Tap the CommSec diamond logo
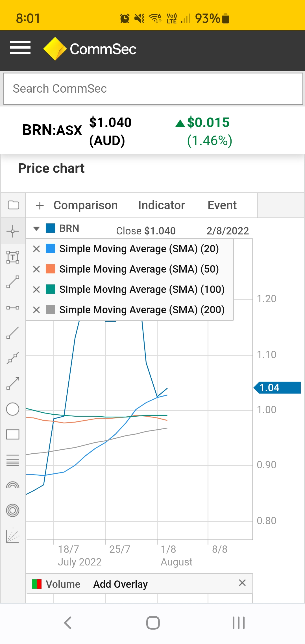Viewport: 305px width, 644px height. (x=55, y=49)
